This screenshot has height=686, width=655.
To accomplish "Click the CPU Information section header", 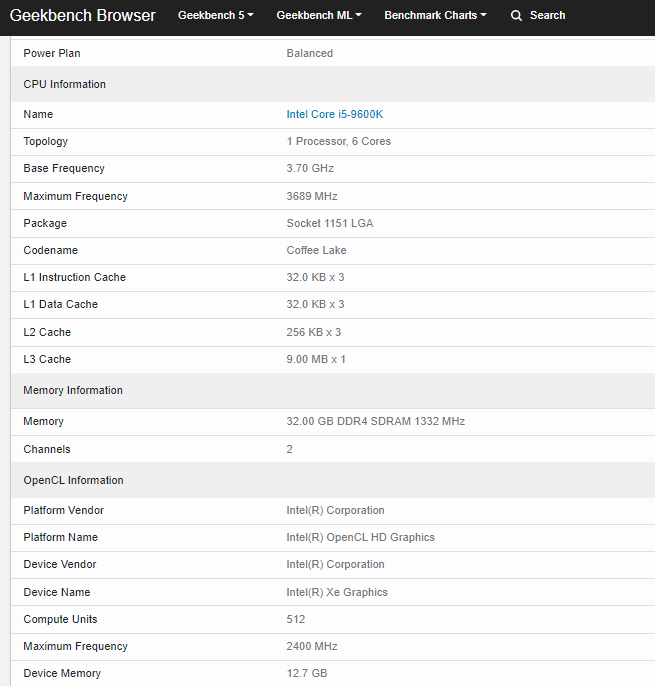I will click(64, 84).
